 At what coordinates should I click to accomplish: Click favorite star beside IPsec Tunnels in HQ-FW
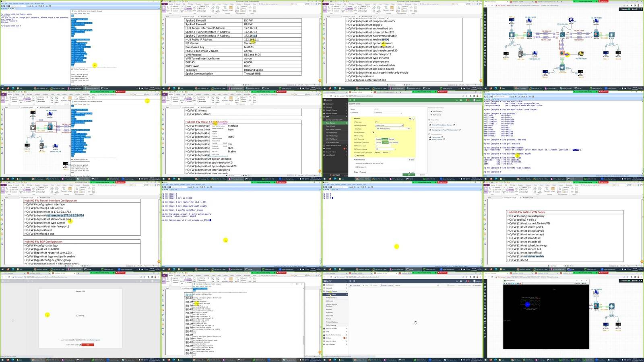(347, 123)
